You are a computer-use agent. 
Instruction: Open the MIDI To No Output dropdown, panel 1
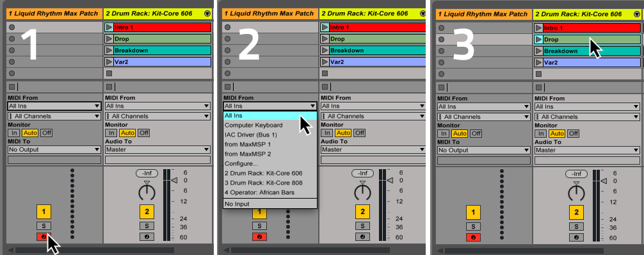[x=54, y=150]
